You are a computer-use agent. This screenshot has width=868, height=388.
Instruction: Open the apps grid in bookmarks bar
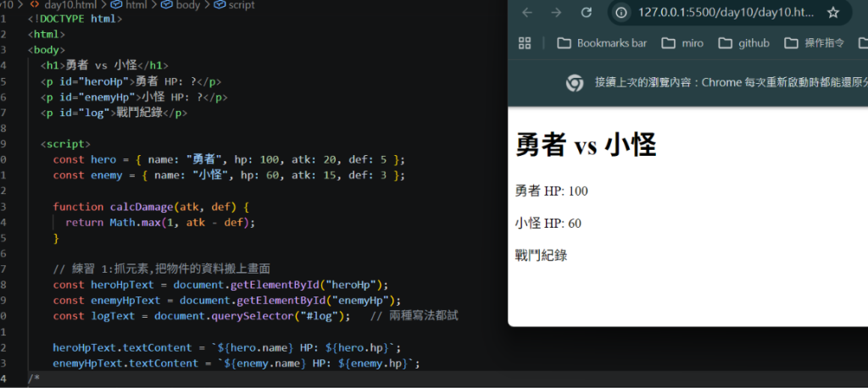(x=524, y=43)
